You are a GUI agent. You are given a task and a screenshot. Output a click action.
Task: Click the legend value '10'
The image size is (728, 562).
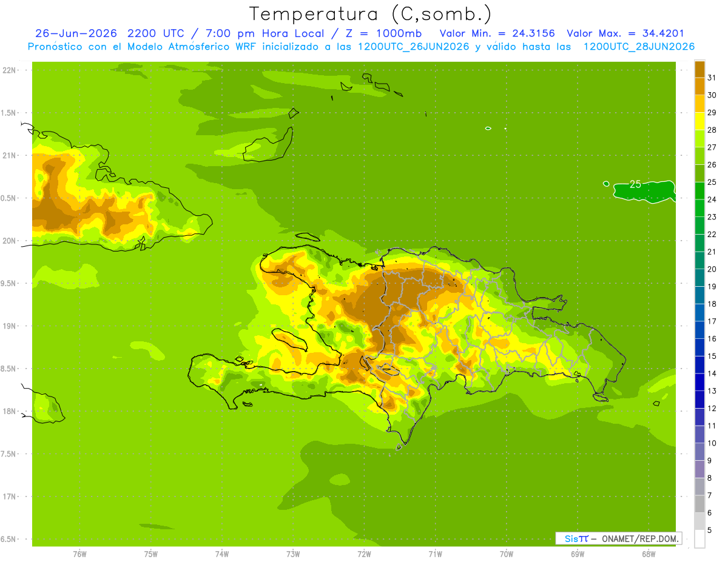click(x=712, y=443)
